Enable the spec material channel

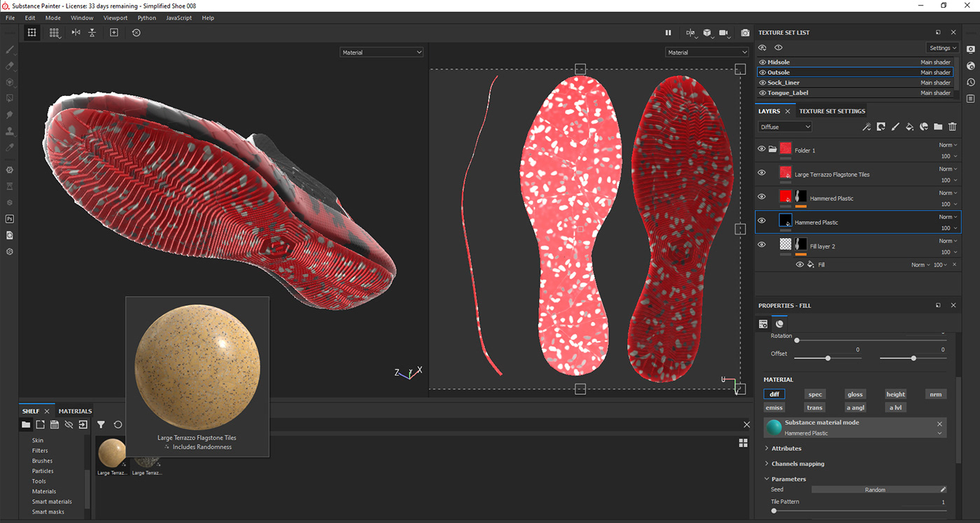click(815, 393)
